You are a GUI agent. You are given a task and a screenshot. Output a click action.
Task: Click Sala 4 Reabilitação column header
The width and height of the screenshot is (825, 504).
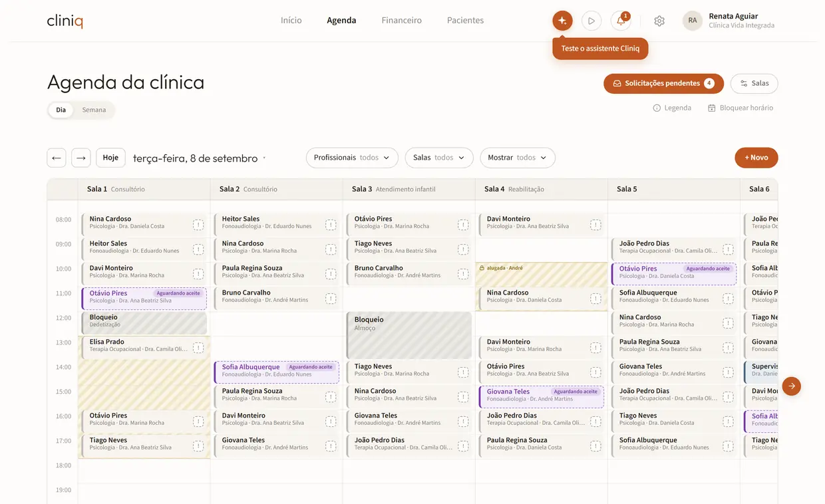(542, 189)
